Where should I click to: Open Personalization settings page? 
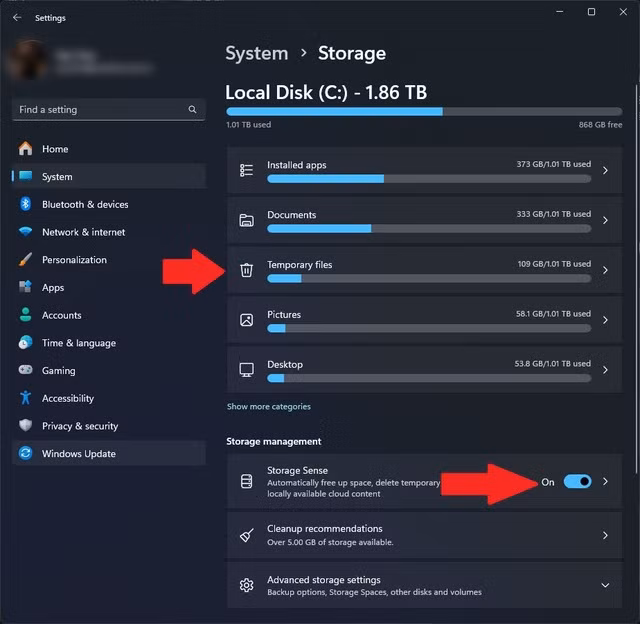pos(109,260)
